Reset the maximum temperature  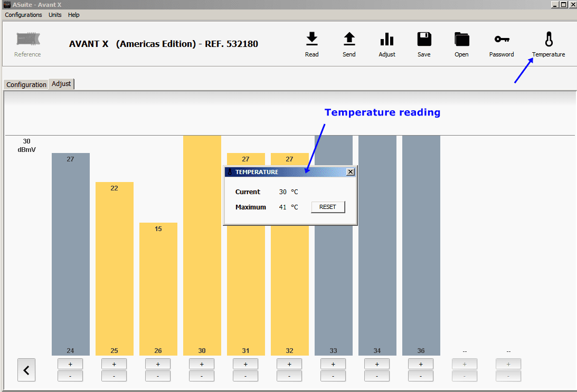328,207
